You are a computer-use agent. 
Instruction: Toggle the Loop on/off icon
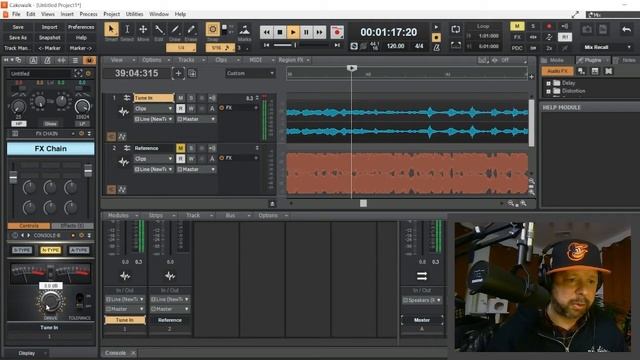point(456,29)
